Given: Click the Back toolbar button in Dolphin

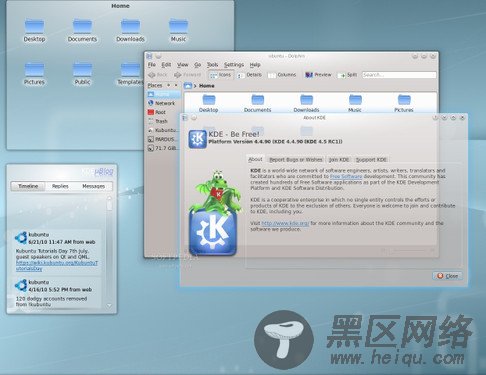Looking at the screenshot, I should tap(157, 75).
